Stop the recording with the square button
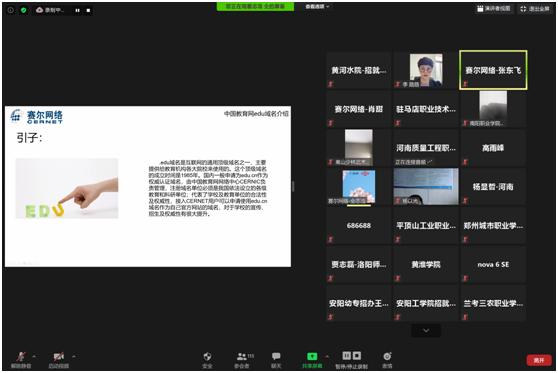The image size is (558, 373). pyautogui.click(x=88, y=10)
